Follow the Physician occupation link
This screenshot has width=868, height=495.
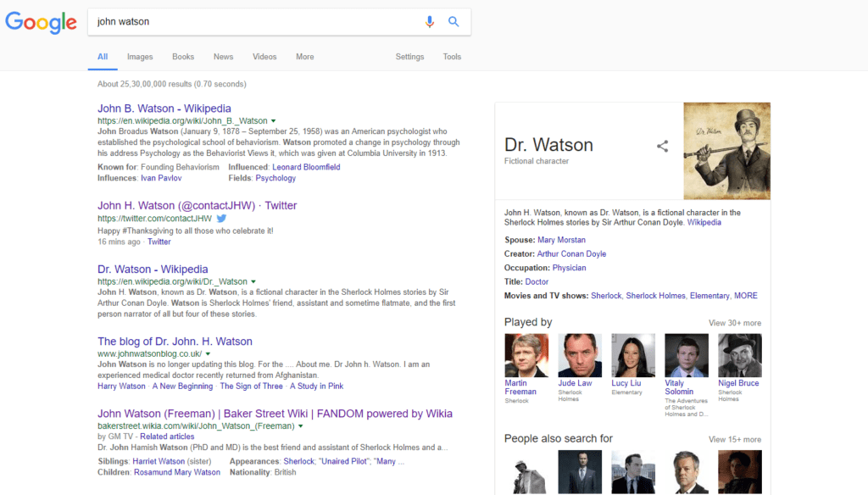point(569,268)
